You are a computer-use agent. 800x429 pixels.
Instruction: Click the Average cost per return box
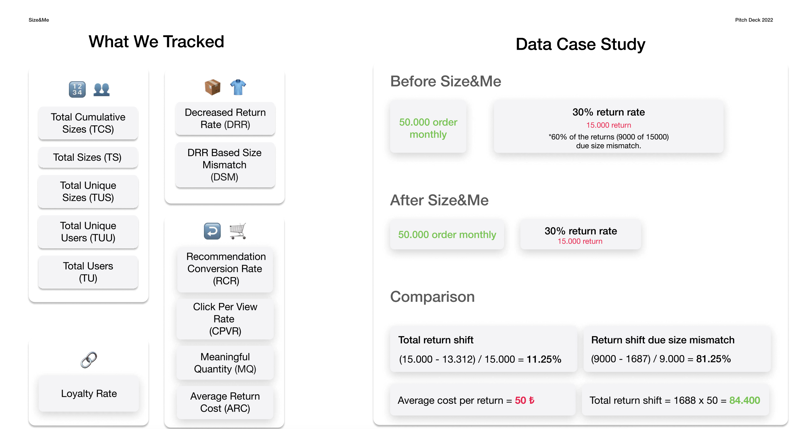tap(481, 401)
